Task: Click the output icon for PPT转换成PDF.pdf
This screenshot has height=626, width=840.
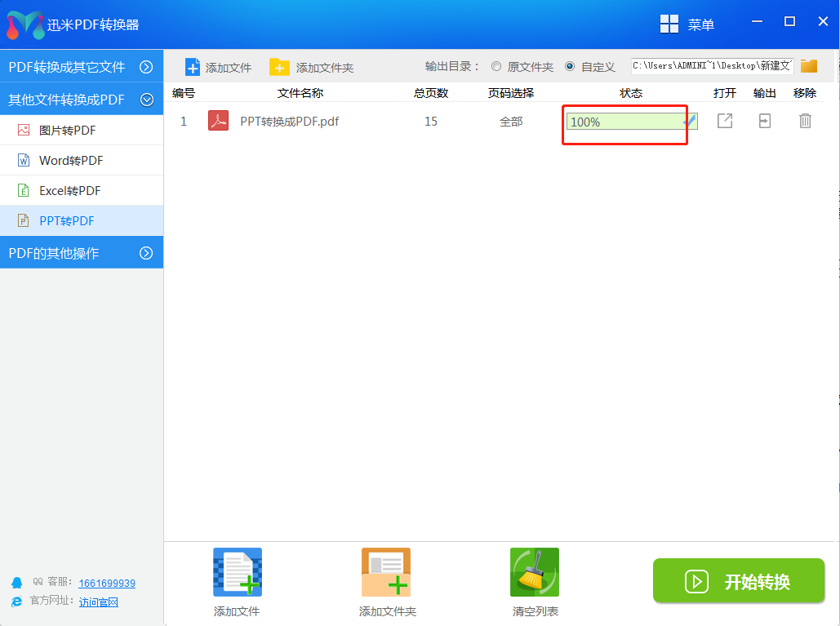Action: tap(764, 122)
